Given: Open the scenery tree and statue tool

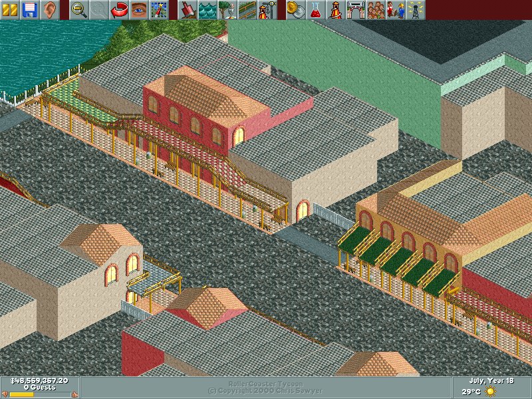Looking at the screenshot, I should 227,10.
